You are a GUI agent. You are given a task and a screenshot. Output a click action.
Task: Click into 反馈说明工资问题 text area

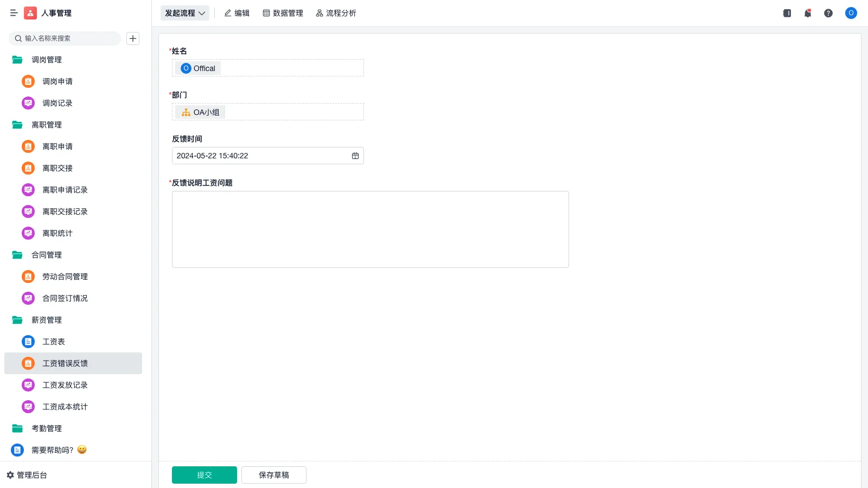coord(370,229)
